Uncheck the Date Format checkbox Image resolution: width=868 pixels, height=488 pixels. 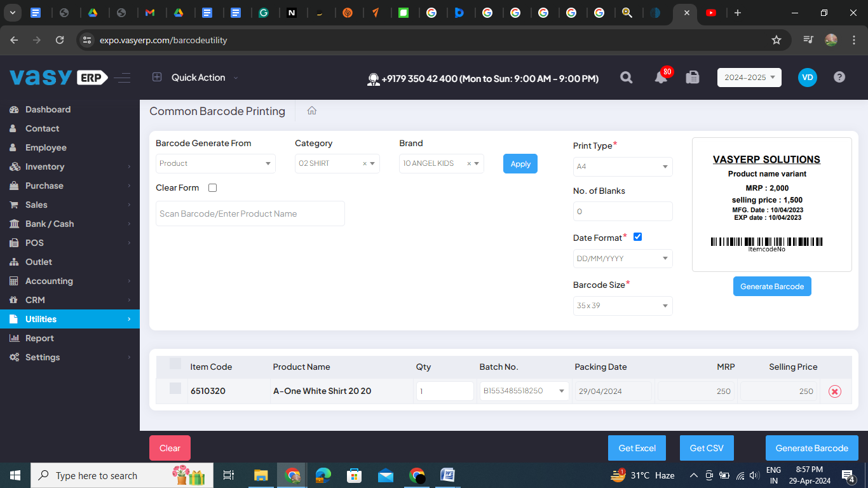[x=638, y=237]
